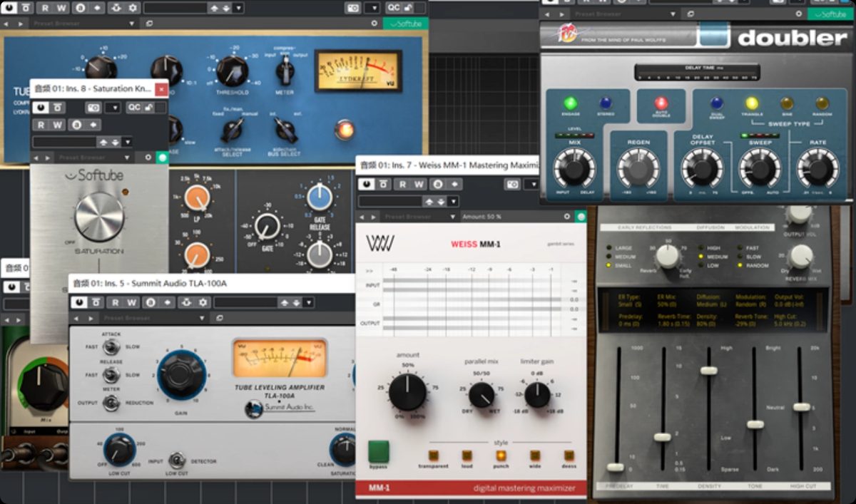Select wide style on Weiss MM-1
Image resolution: width=856 pixels, height=504 pixels.
point(535,455)
